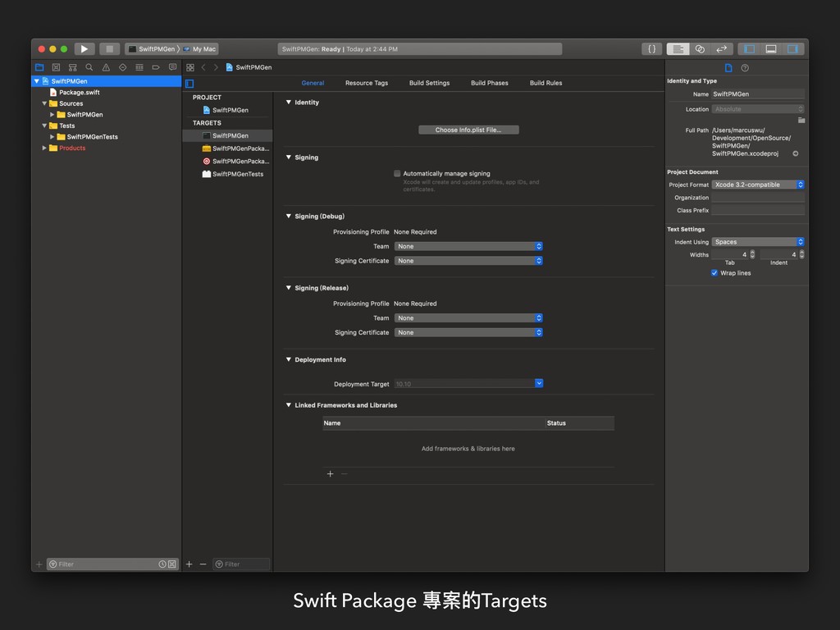840x630 pixels.
Task: Choose file location with folder icon
Action: pos(801,120)
